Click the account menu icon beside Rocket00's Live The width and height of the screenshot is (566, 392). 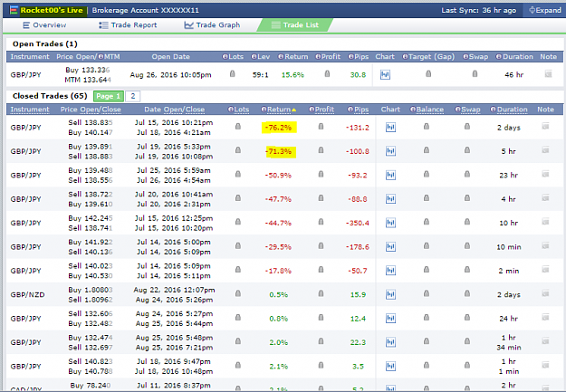click(x=14, y=10)
